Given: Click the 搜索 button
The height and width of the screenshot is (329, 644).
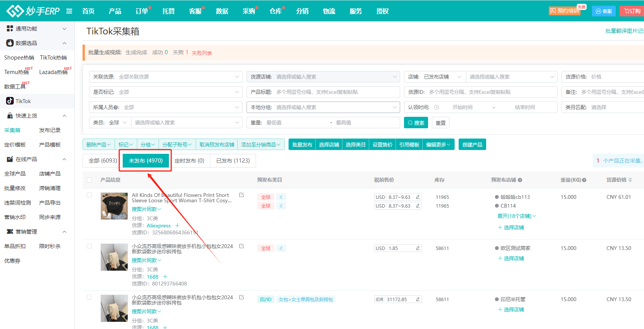Looking at the screenshot, I should [416, 123].
